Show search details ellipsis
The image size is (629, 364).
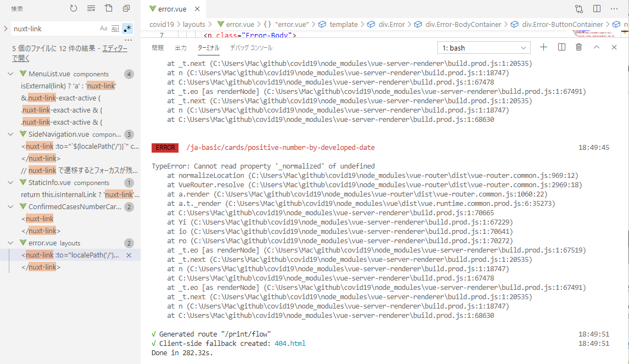click(129, 40)
